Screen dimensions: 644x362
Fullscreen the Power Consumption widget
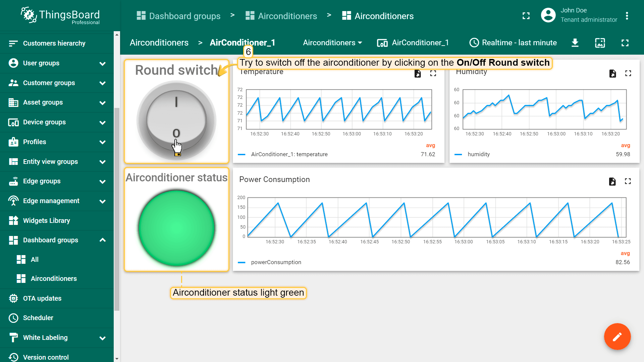pyautogui.click(x=628, y=181)
